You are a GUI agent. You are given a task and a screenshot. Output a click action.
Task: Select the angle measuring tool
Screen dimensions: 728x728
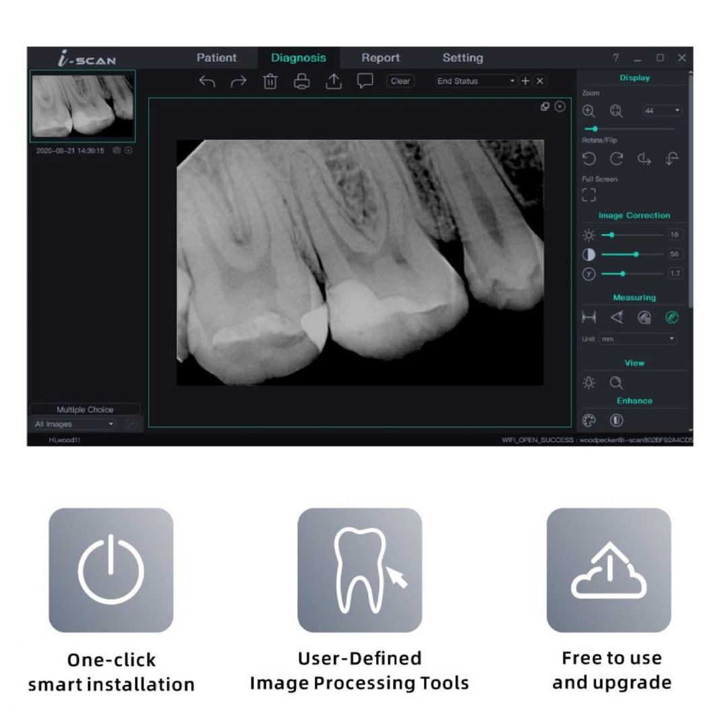coord(617,317)
